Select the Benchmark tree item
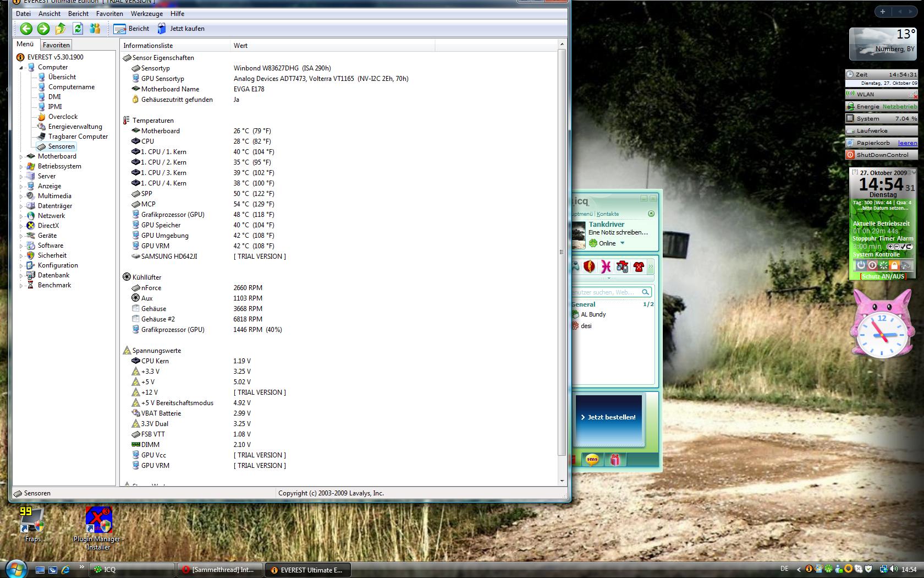This screenshot has width=924, height=578. (54, 285)
